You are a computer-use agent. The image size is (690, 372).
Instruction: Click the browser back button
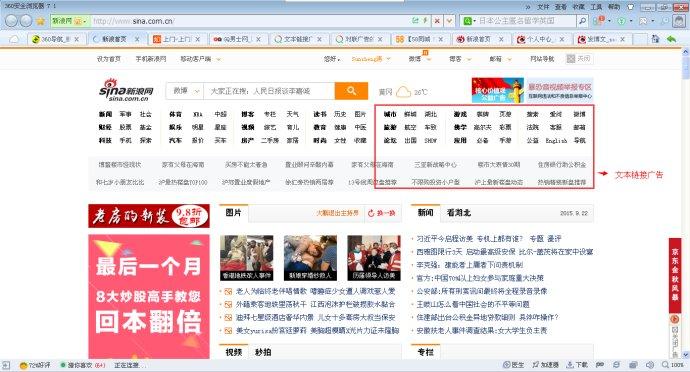tap(11, 21)
